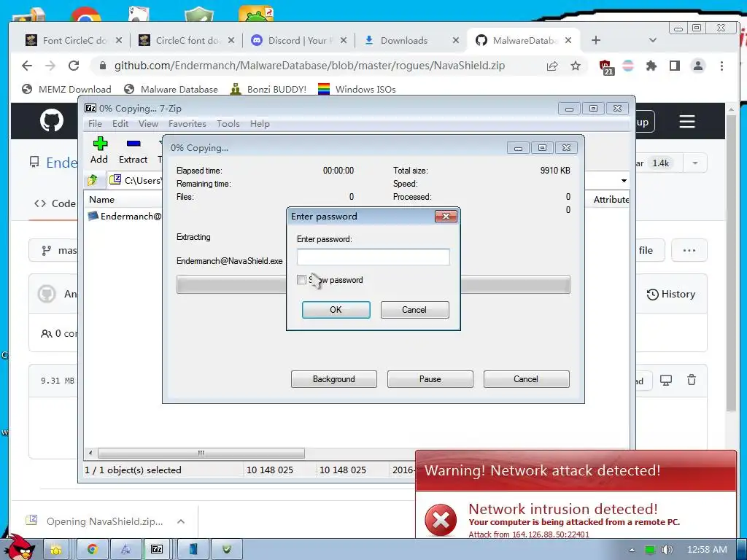Reload the GitHub page
The width and height of the screenshot is (747, 560).
[x=74, y=66]
